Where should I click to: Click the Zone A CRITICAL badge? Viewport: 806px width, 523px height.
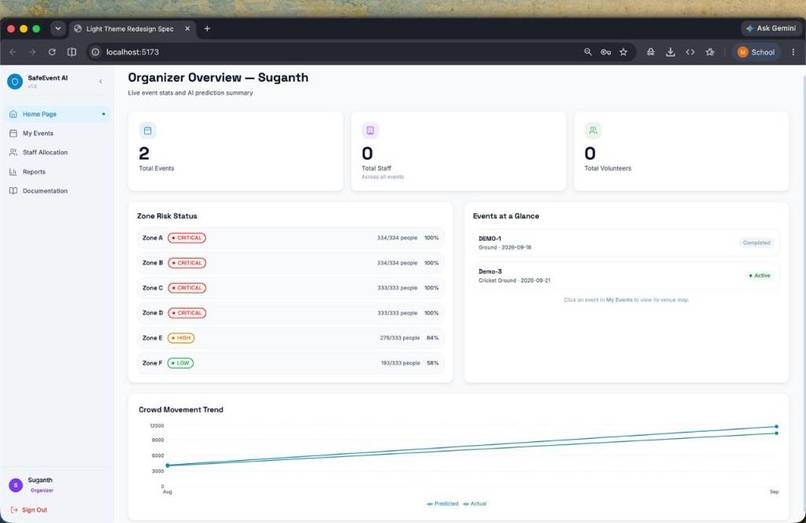click(187, 238)
